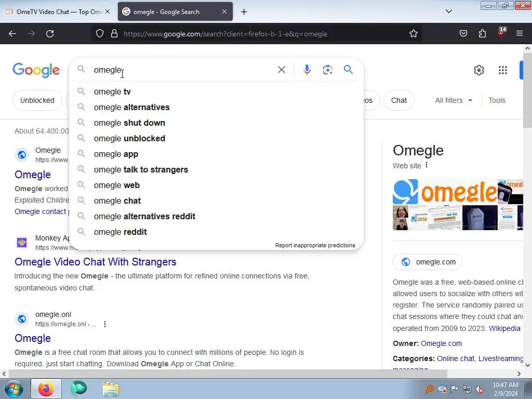
Task: Open the muted volume tray icon
Action: [480, 389]
